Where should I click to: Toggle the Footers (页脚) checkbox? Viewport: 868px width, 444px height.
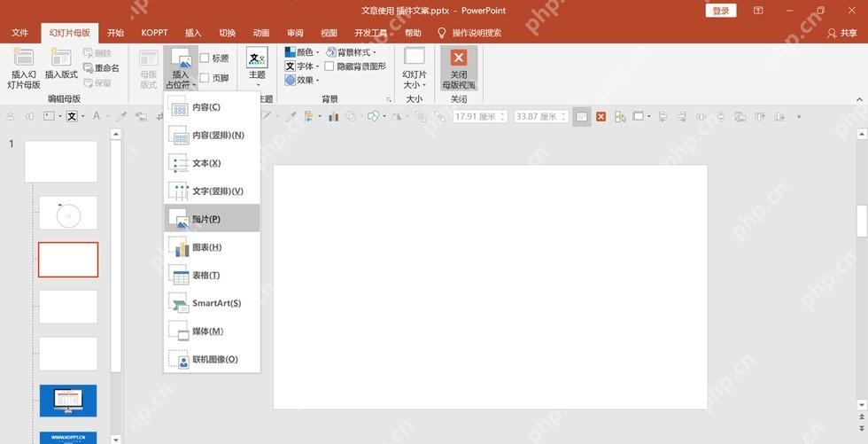click(x=205, y=78)
